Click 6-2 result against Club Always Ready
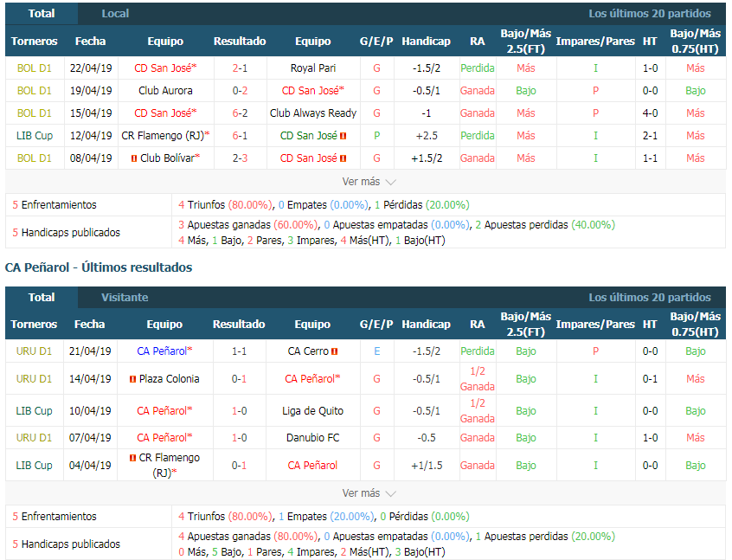 pyautogui.click(x=240, y=113)
